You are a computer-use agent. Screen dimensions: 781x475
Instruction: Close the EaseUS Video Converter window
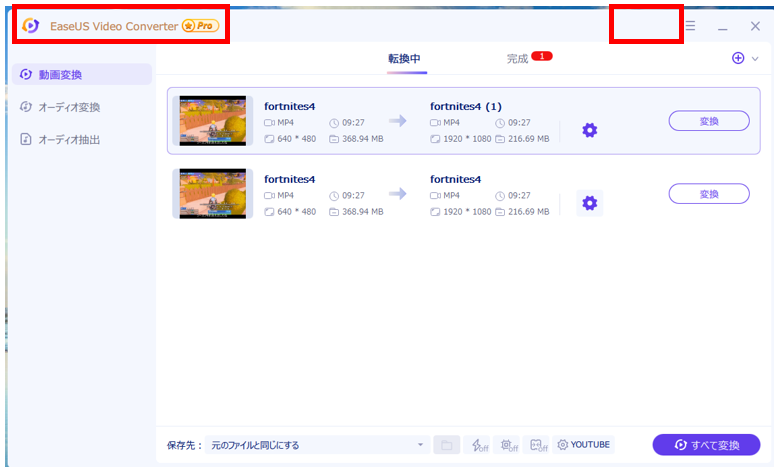click(x=755, y=26)
